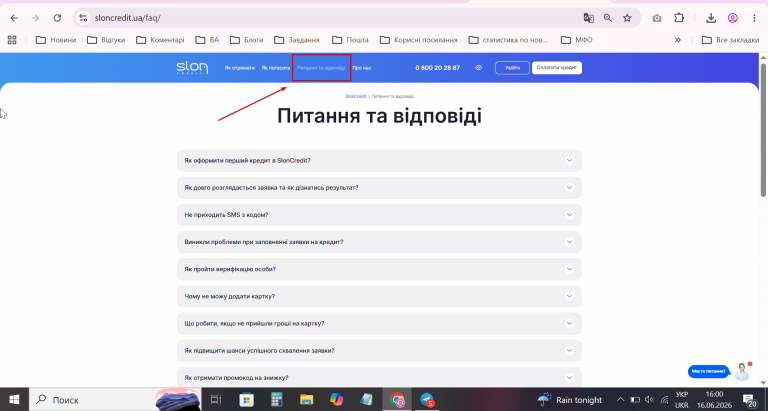The height and width of the screenshot is (411, 768).
Task: Open 'Як отримати' navigation item
Action: (x=240, y=68)
